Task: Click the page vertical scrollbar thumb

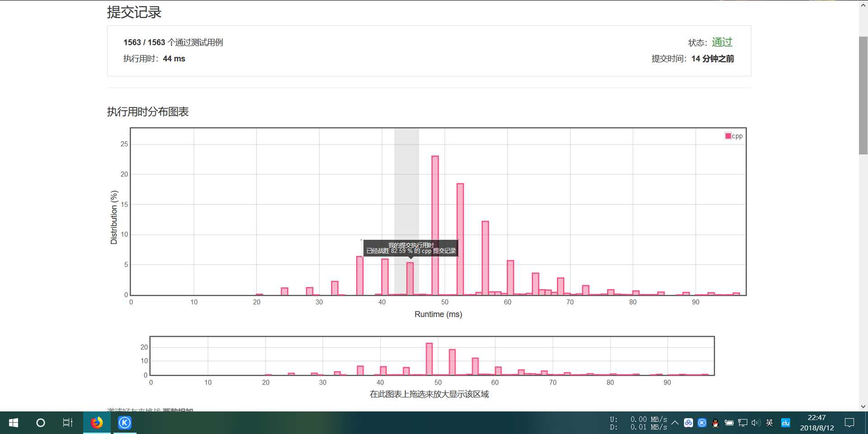Action: [863, 95]
